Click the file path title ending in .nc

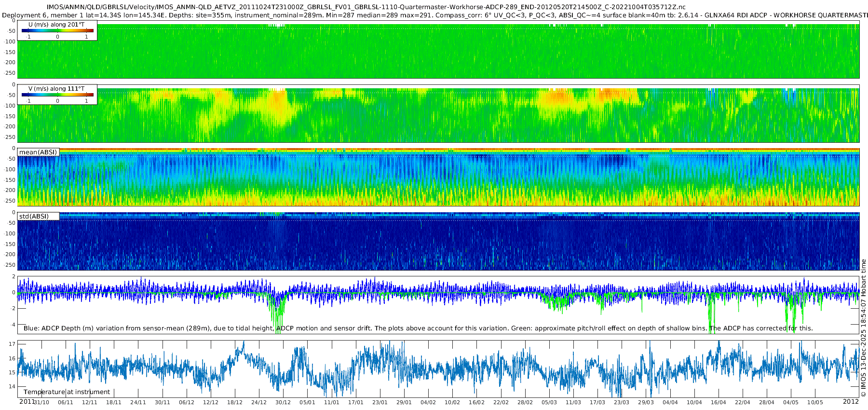coord(366,7)
